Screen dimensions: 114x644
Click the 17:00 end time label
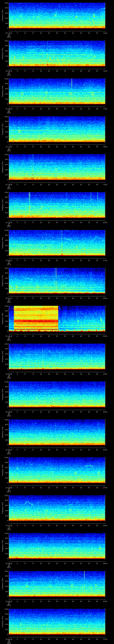pos(105,109)
